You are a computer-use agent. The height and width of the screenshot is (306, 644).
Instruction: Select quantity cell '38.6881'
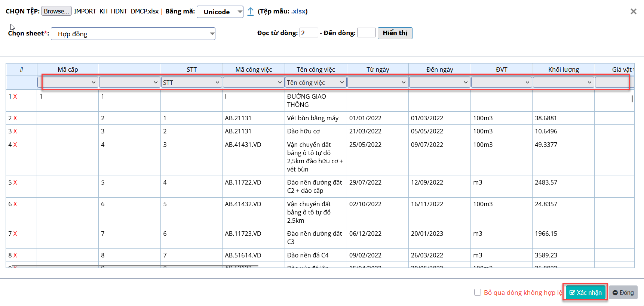(564, 118)
